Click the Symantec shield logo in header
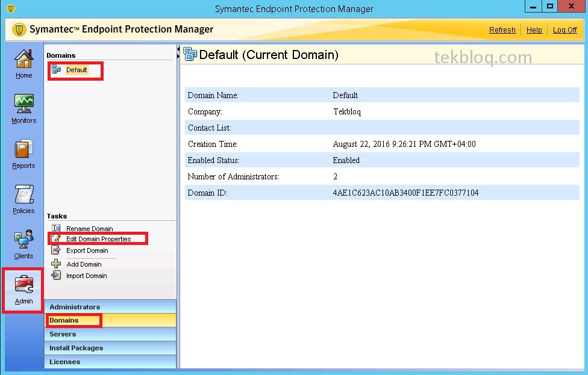Viewport: 588px width, 375px height. tap(19, 29)
